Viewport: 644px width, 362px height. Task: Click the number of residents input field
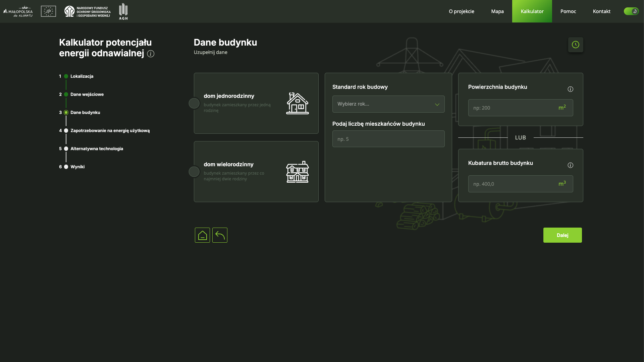click(388, 139)
